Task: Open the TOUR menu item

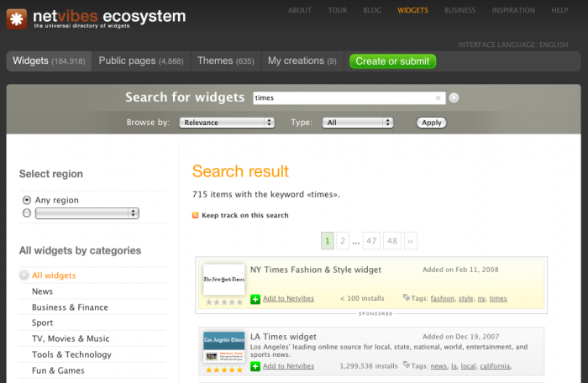Action: (338, 11)
